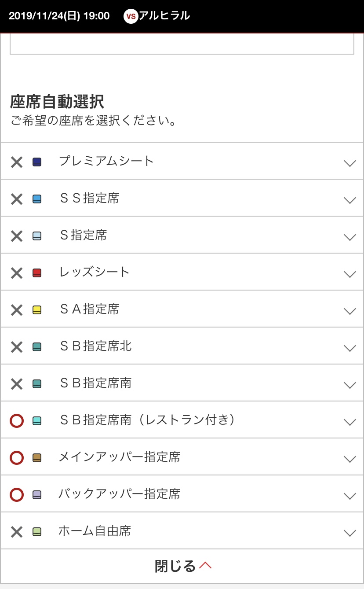Image resolution: width=364 pixels, height=589 pixels.
Task: Click the blue SS指定席 seat icon
Action: pos(37,199)
